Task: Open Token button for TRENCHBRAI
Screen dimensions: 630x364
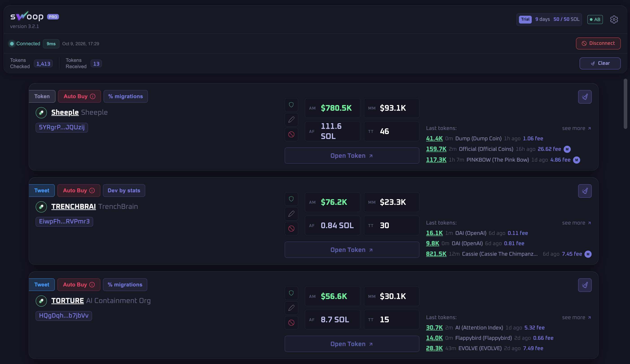Action: click(x=352, y=250)
